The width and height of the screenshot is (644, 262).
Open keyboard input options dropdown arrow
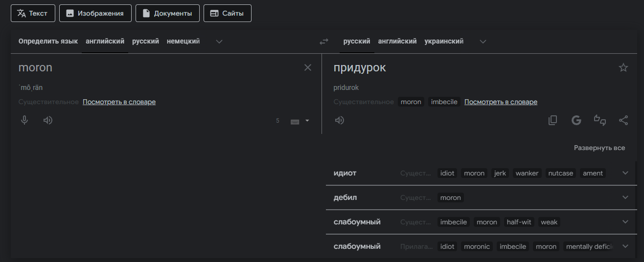pyautogui.click(x=307, y=121)
